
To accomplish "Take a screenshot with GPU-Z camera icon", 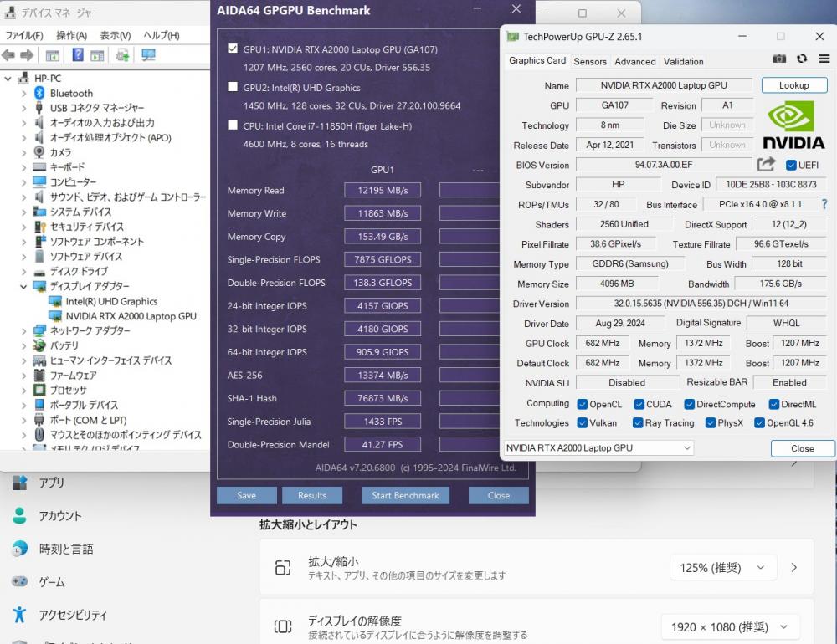I will (779, 59).
